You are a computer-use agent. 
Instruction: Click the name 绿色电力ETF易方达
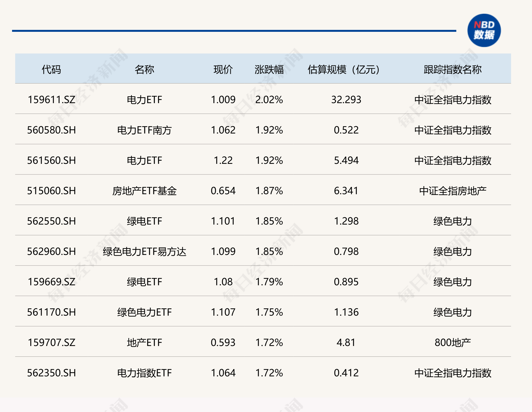[144, 251]
